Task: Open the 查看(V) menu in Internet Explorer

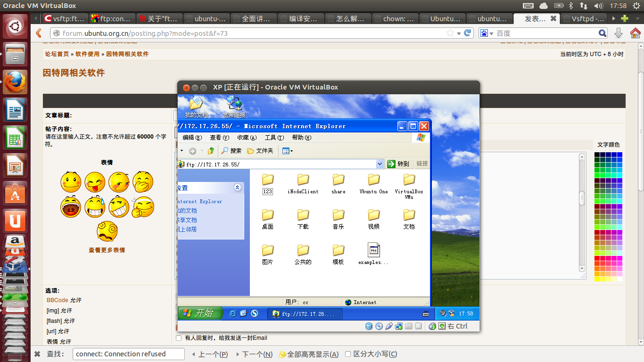Action: point(220,138)
